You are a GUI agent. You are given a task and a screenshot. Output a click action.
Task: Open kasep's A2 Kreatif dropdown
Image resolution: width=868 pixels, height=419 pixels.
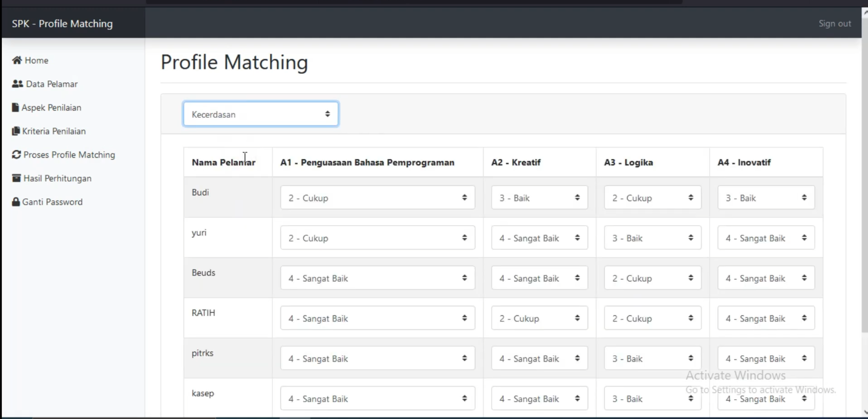click(539, 398)
